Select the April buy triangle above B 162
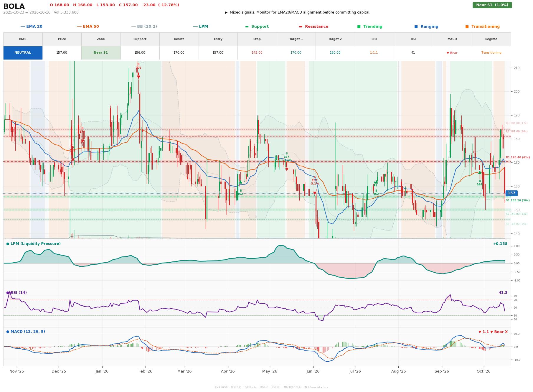This screenshot has width=533, height=392. [x=240, y=182]
